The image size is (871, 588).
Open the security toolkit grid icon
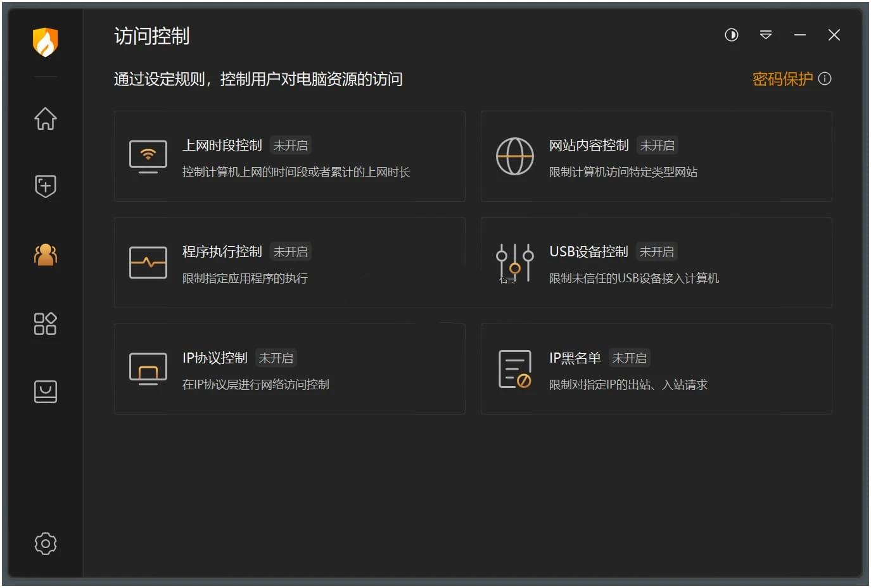45,323
